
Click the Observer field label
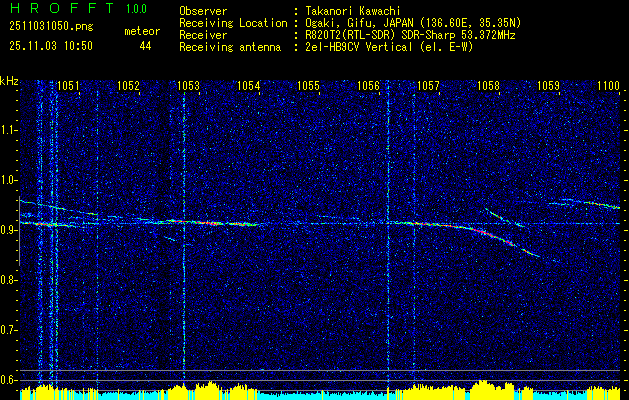[x=203, y=11]
